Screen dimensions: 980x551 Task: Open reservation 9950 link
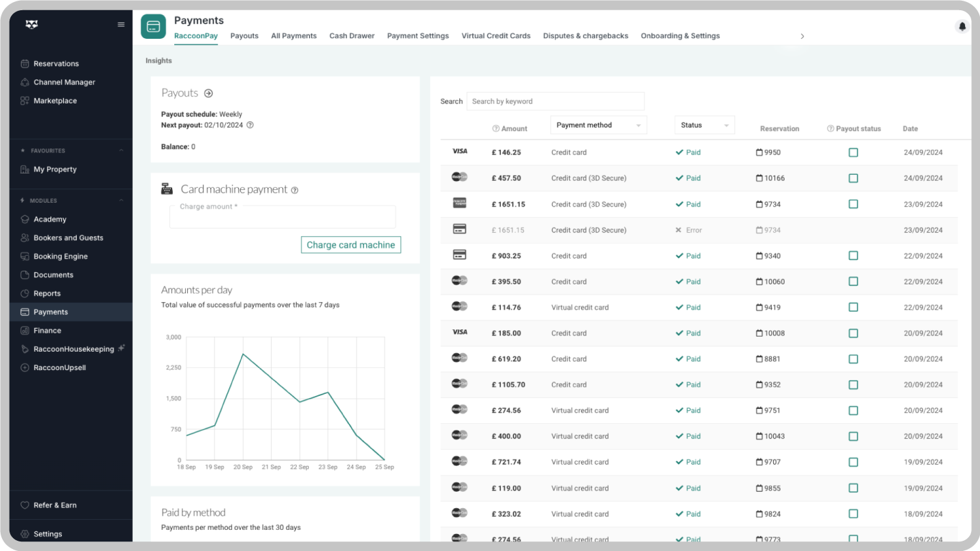click(768, 152)
